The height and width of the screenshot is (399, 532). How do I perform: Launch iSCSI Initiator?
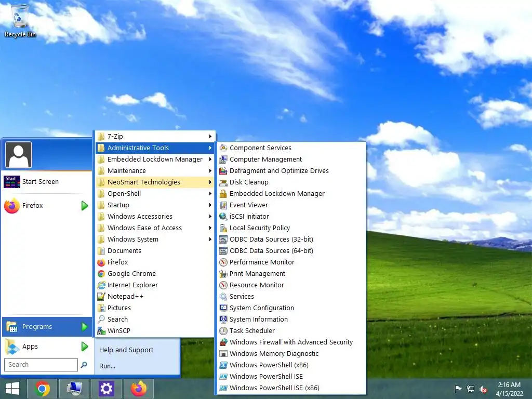pyautogui.click(x=291, y=217)
